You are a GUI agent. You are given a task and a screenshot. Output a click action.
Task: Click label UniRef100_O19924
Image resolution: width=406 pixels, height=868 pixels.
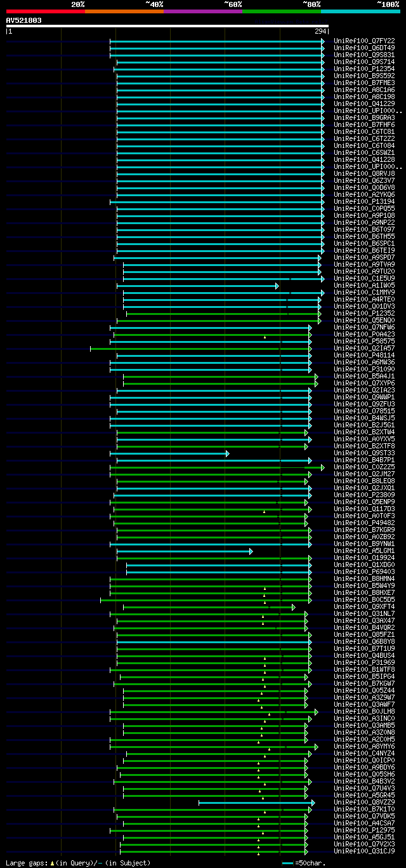364,558
